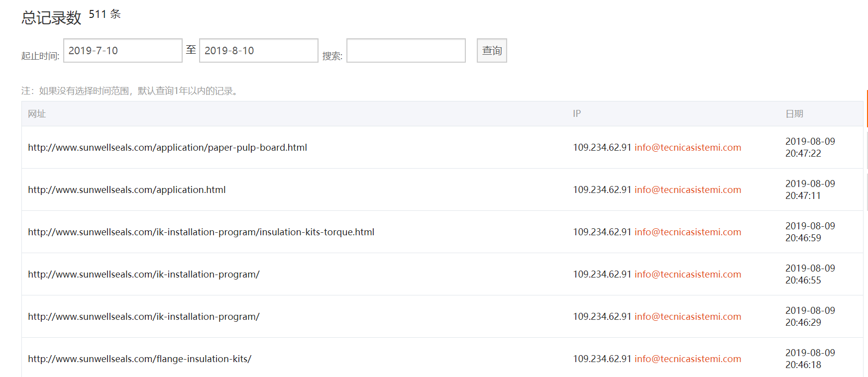Screen dimensions: 868x377
Task: Open the sunwellseals.com/application.html URL
Action: (126, 190)
